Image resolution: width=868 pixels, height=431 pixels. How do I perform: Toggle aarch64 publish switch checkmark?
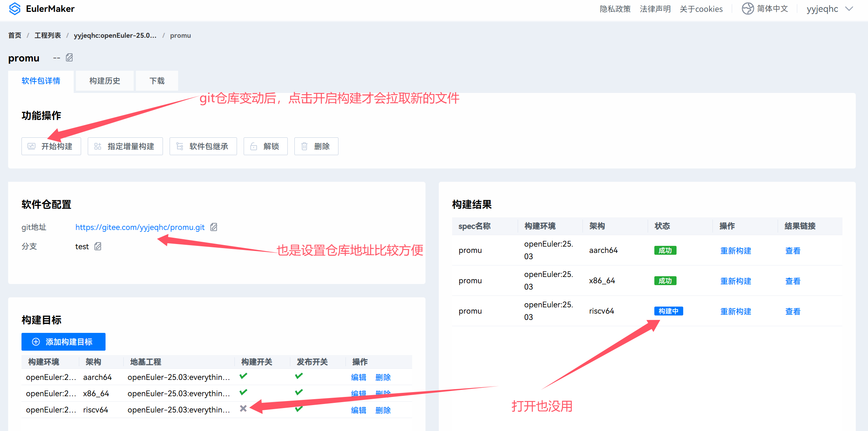coord(299,376)
